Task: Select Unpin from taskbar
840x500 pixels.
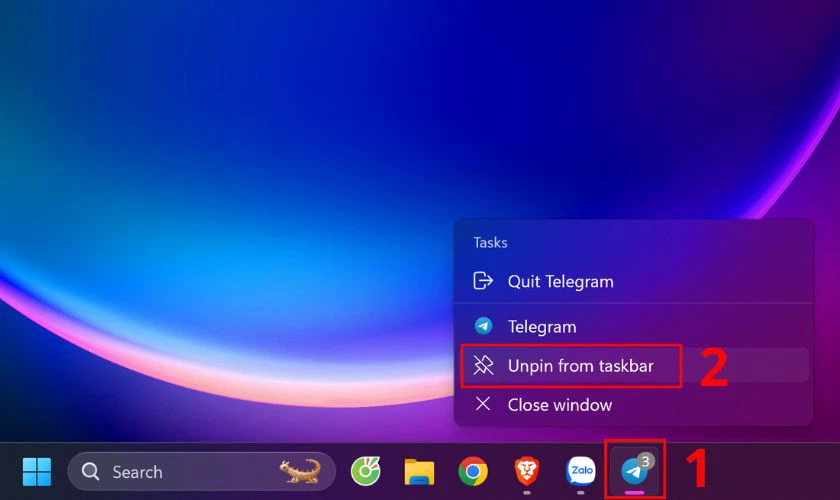Action: pyautogui.click(x=635, y=366)
